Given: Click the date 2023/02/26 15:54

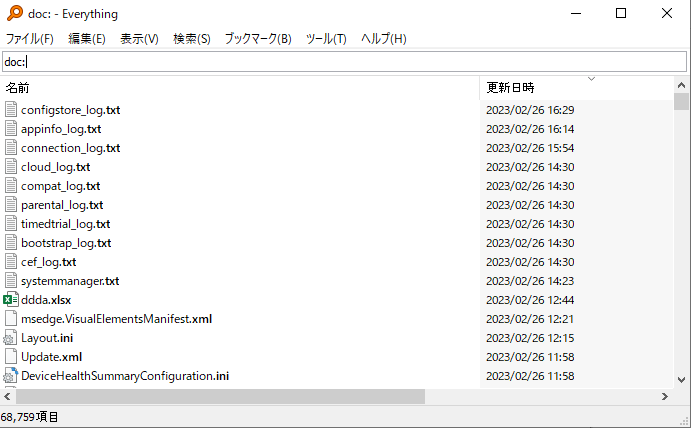Looking at the screenshot, I should [530, 148].
